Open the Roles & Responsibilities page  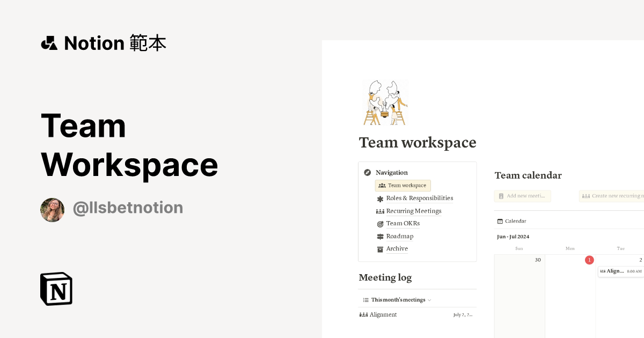tap(420, 198)
